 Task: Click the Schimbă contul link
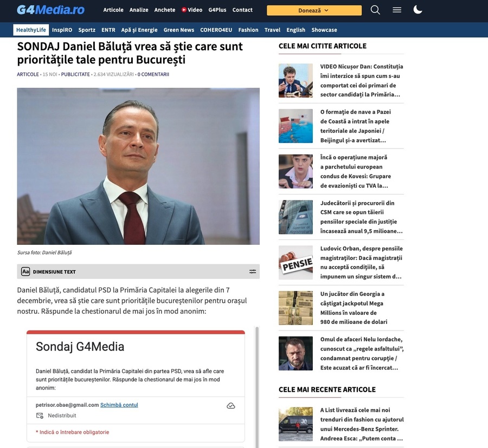click(x=119, y=405)
